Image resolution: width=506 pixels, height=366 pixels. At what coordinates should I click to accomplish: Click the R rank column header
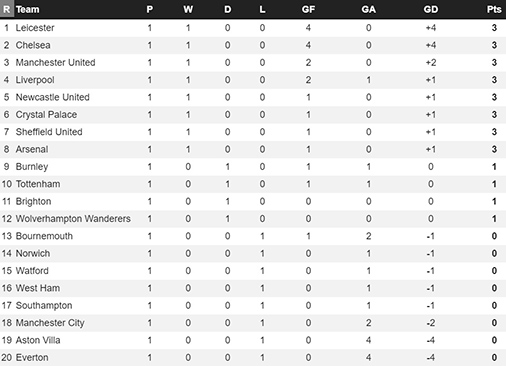[7, 9]
